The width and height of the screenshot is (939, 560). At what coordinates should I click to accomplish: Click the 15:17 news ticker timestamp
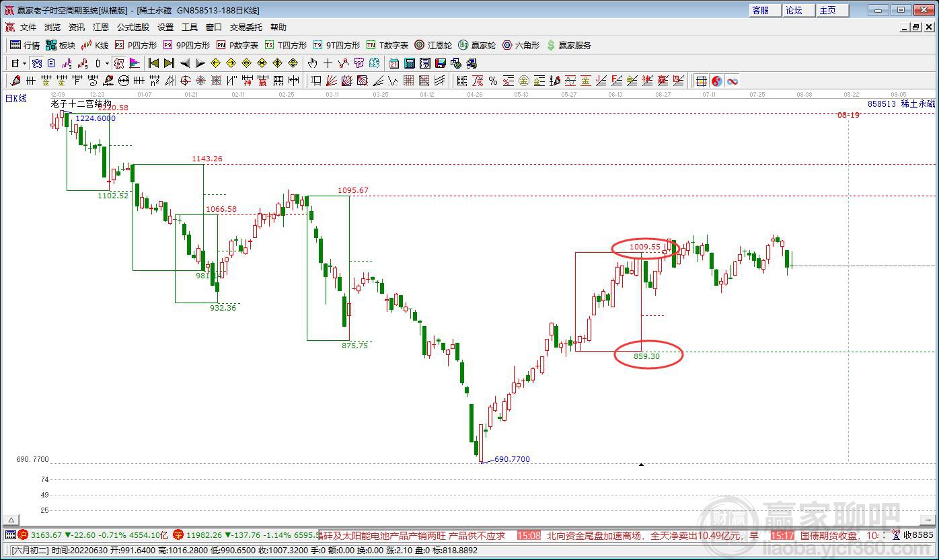click(782, 536)
